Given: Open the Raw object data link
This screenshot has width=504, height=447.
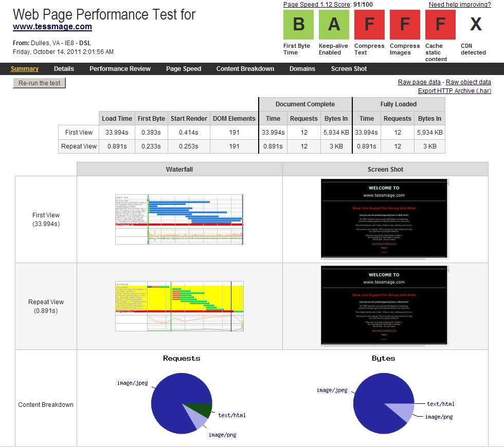Looking at the screenshot, I should pyautogui.click(x=469, y=82).
